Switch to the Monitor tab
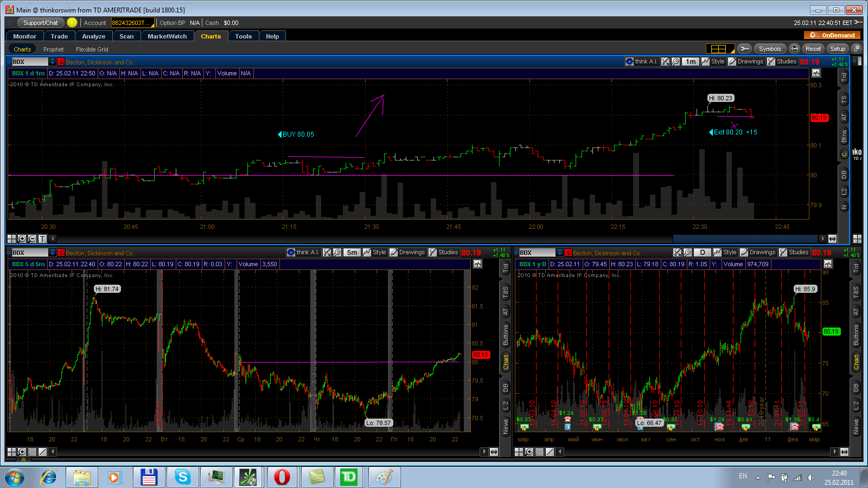 click(25, 36)
